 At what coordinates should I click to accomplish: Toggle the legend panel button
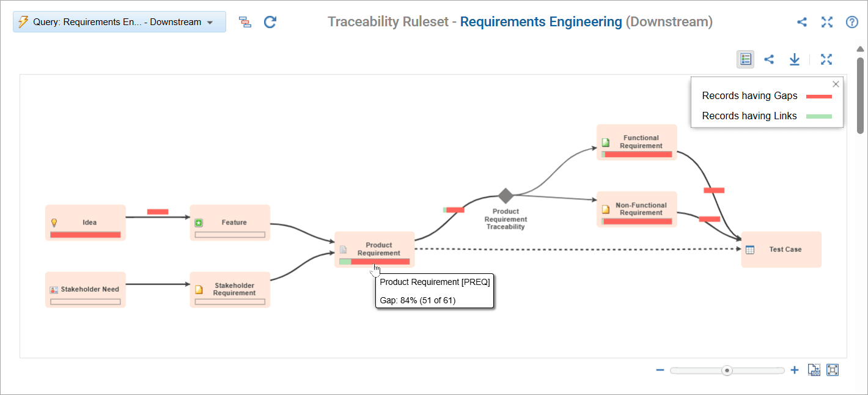(x=745, y=59)
